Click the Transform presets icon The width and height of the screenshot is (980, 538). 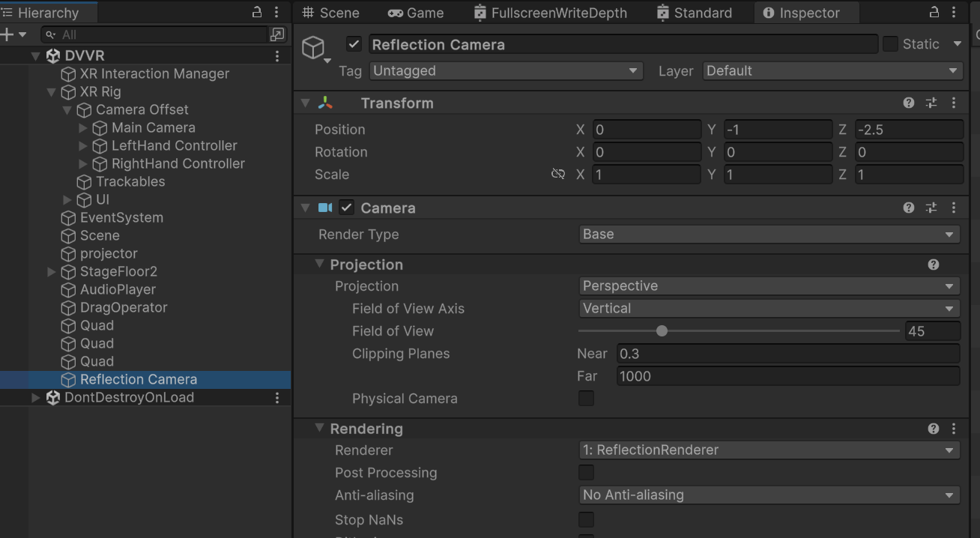[931, 103]
